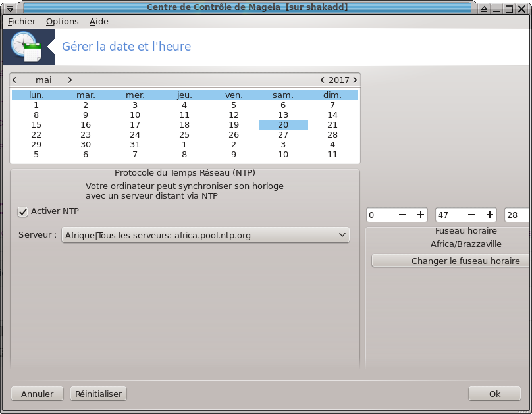Decrease the hours value with minus
This screenshot has width=532, height=414.
pos(402,215)
